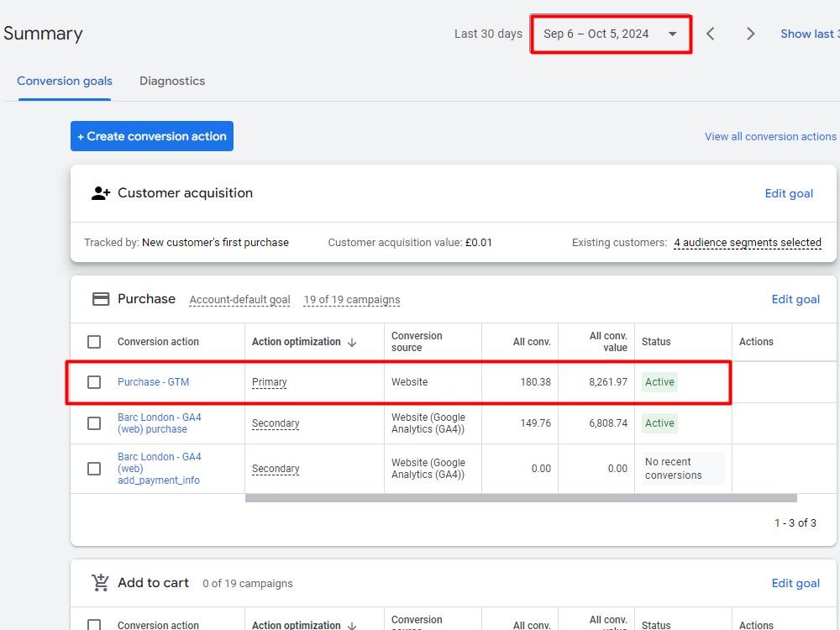Switch to the Conversion goals tab
Screen dimensions: 840x630
coord(65,81)
